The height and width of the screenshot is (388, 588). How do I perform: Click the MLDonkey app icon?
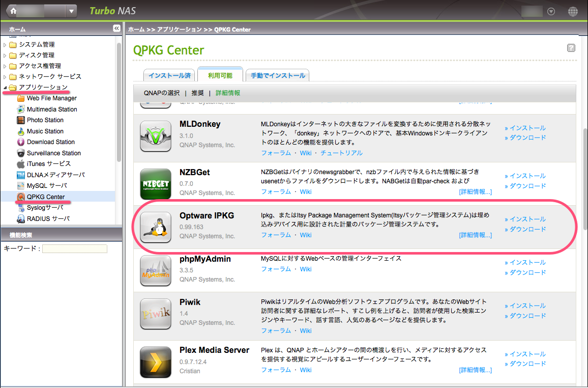(156, 136)
